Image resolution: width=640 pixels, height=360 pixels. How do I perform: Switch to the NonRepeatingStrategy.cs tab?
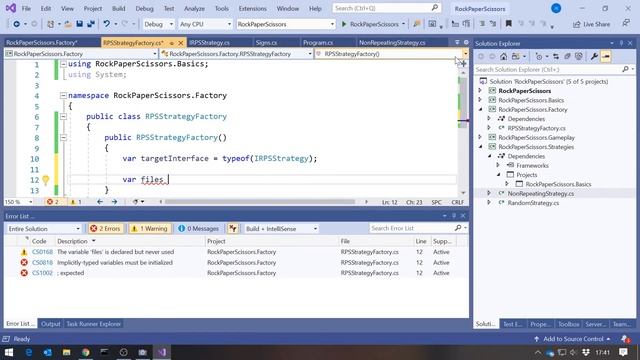pyautogui.click(x=392, y=42)
